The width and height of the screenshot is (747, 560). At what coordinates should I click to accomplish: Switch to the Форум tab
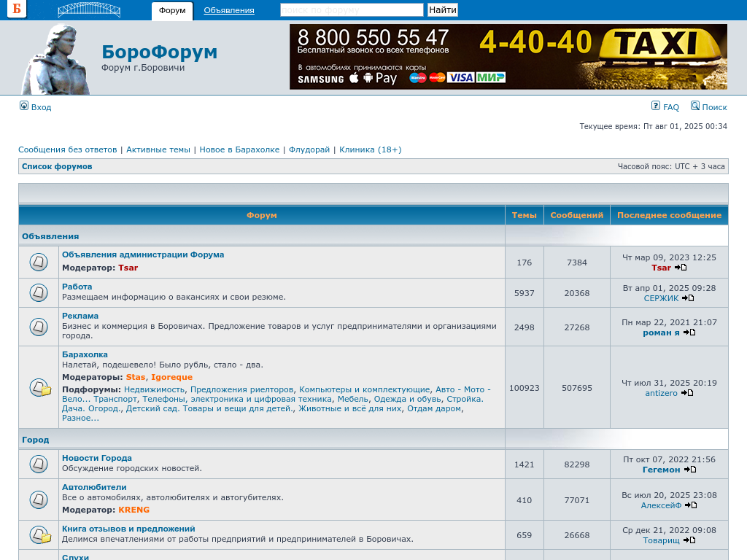[172, 11]
